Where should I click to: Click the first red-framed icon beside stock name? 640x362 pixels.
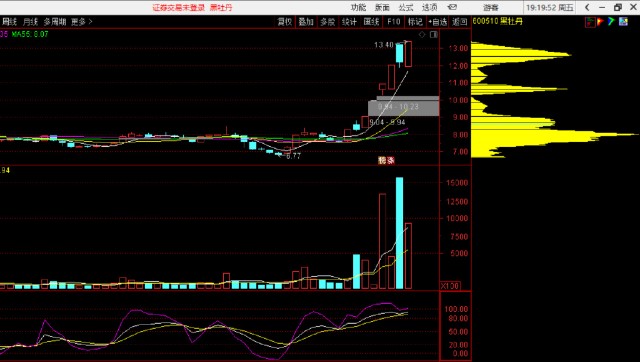pyautogui.click(x=590, y=22)
